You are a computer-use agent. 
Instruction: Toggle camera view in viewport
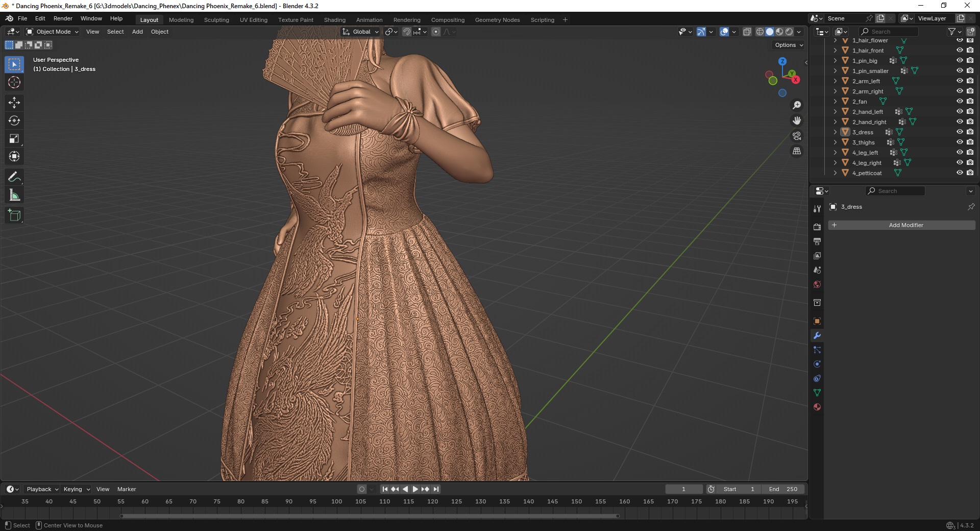pyautogui.click(x=796, y=136)
